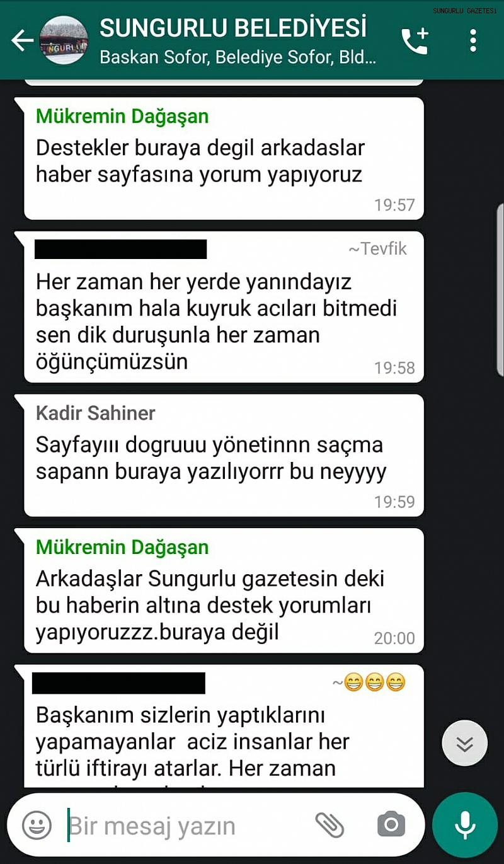504x864 pixels.
Task: Jump to latest messages with double-chevron button
Action: [x=465, y=743]
